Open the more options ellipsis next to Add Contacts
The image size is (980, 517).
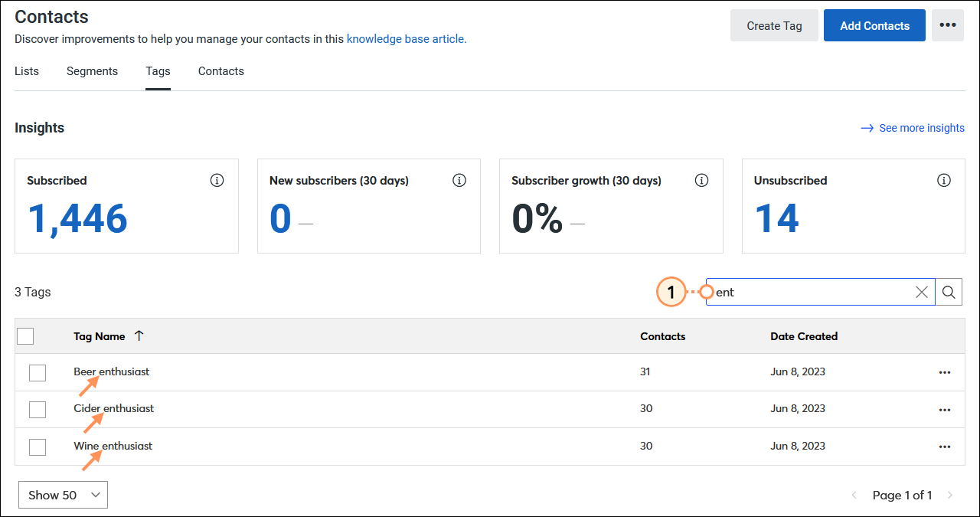(x=947, y=25)
